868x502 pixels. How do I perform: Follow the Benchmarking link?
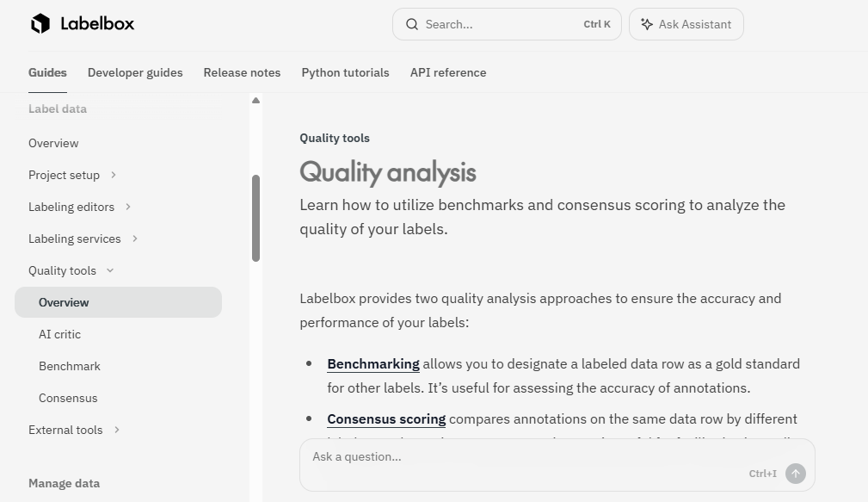373,364
